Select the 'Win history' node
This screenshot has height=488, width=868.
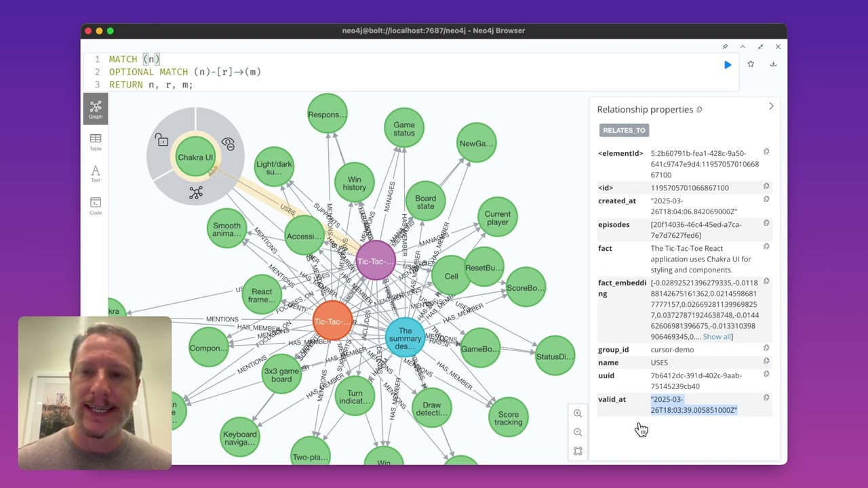click(354, 183)
